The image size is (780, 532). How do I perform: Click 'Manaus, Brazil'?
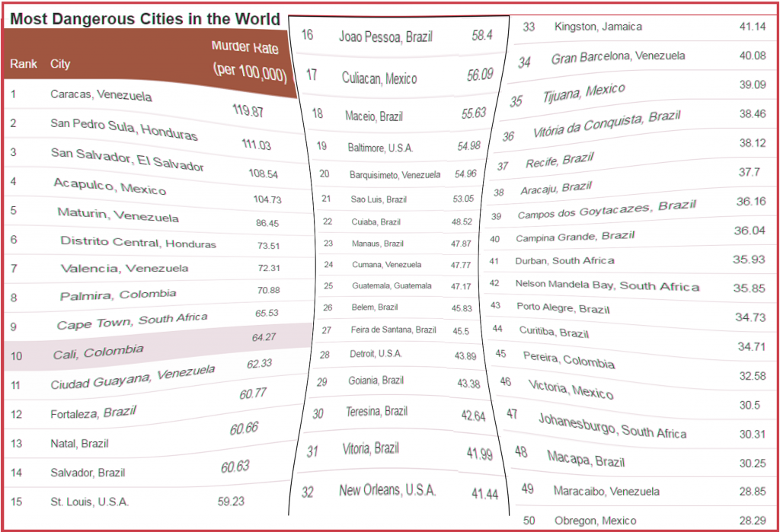[x=378, y=244]
